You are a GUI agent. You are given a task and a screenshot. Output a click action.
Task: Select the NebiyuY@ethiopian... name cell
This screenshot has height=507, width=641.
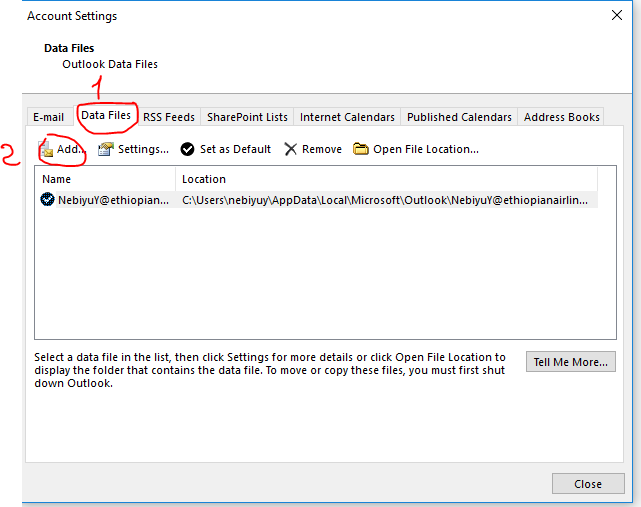coord(113,200)
